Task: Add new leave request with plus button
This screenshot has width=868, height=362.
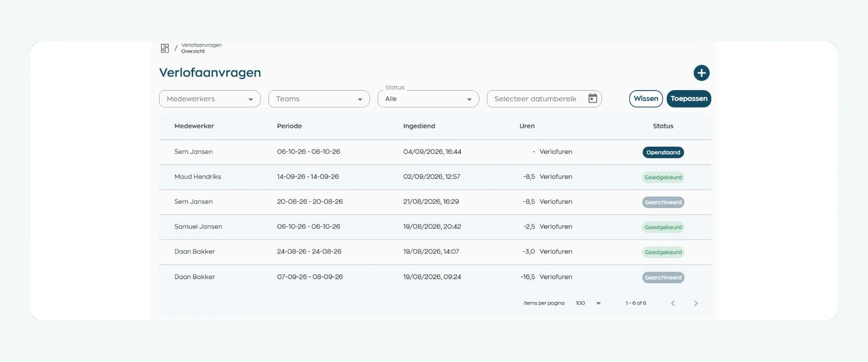Action: click(x=701, y=73)
